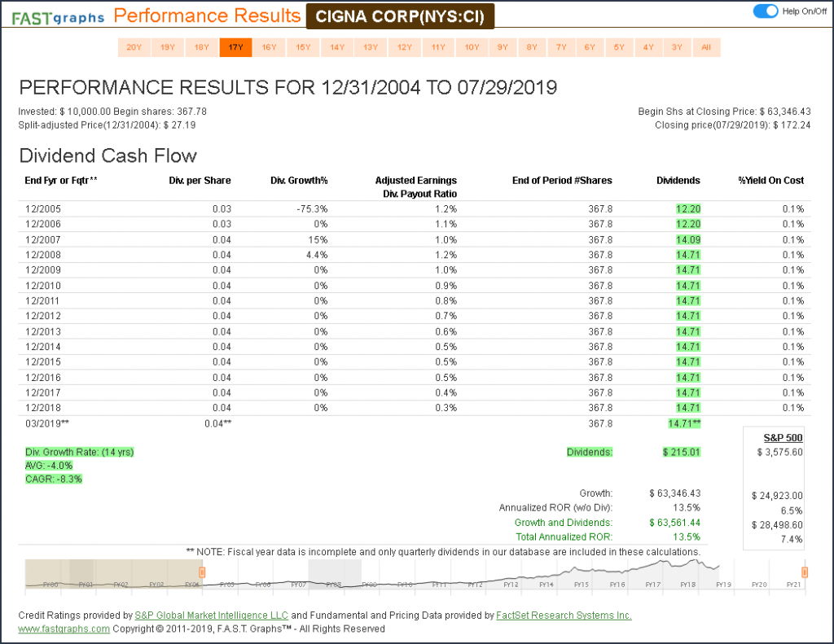
Task: Select the 12/2005 row date
Action: 43,209
